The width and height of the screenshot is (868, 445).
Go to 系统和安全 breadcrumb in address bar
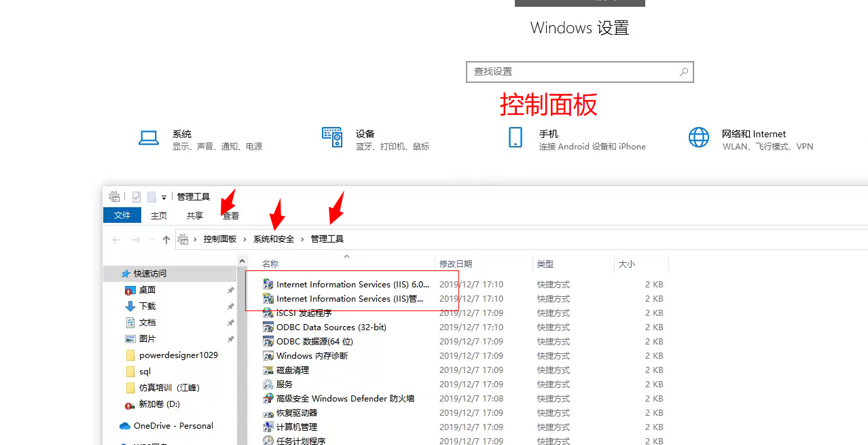[x=274, y=239]
